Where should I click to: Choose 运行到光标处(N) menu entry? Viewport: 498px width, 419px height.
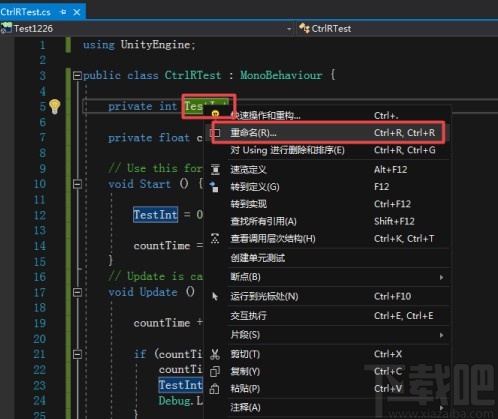pyautogui.click(x=327, y=296)
